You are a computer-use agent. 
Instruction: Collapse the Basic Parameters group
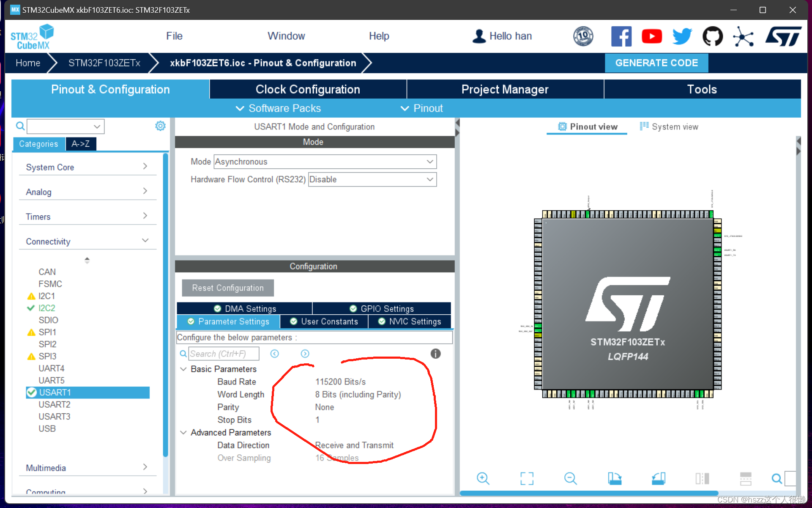tap(183, 369)
